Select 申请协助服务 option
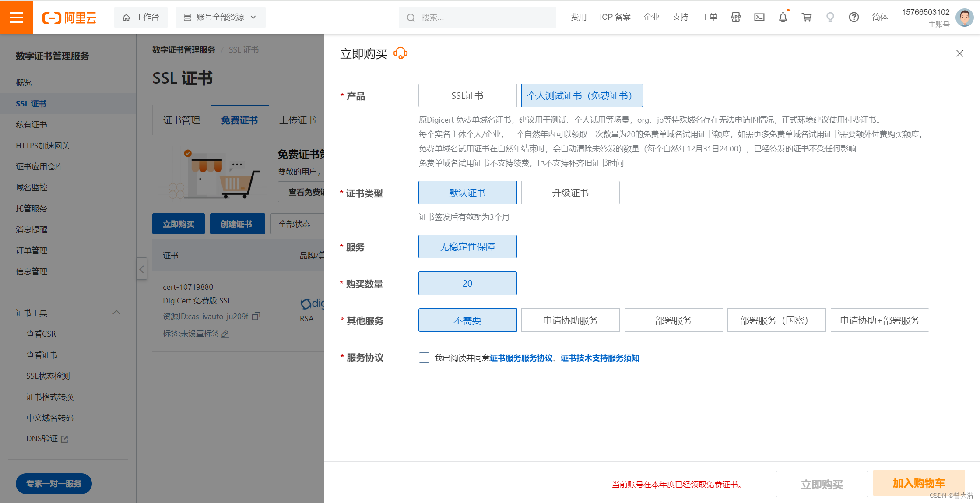Image resolution: width=980 pixels, height=503 pixels. [x=570, y=320]
